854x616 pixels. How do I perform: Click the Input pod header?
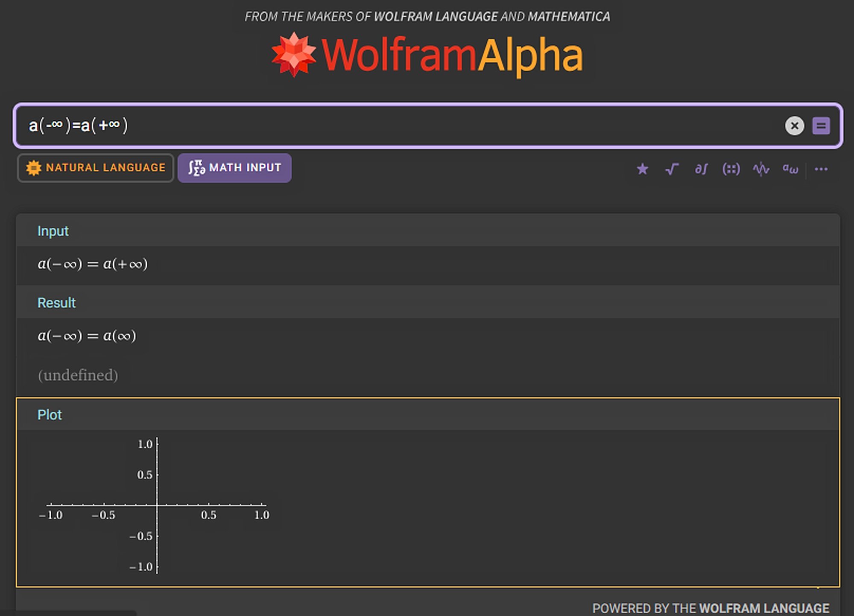53,231
